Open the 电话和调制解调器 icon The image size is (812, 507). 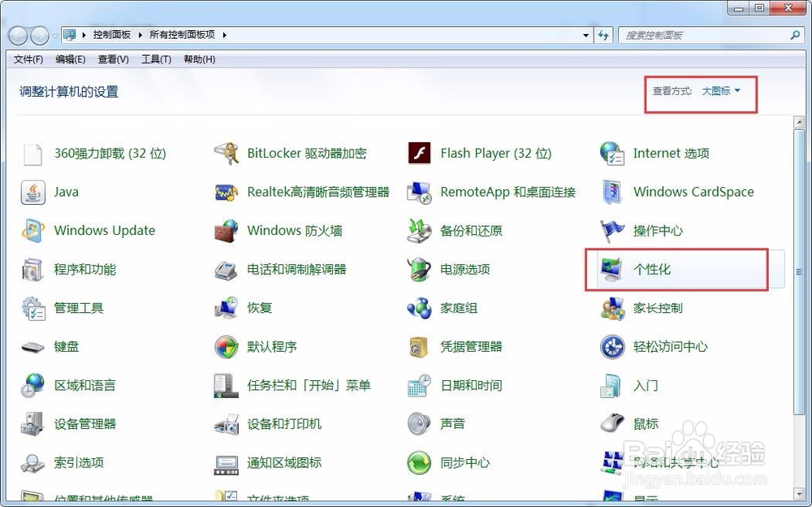coord(227,270)
